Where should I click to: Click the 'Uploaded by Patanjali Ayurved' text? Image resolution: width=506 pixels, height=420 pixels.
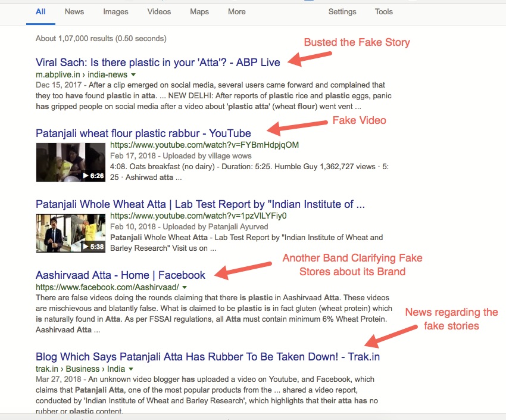pyautogui.click(x=215, y=226)
